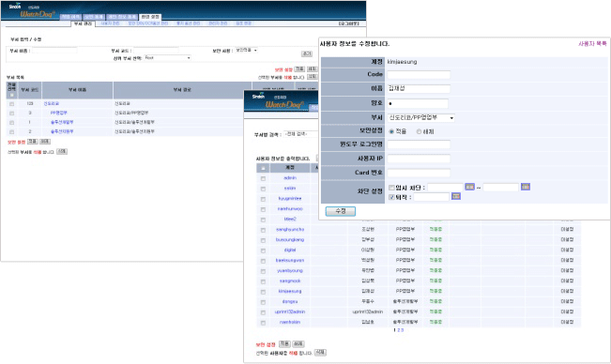Tick the checkbox for the kimjaesung user row
This screenshot has height=364, width=611.
tap(263, 292)
